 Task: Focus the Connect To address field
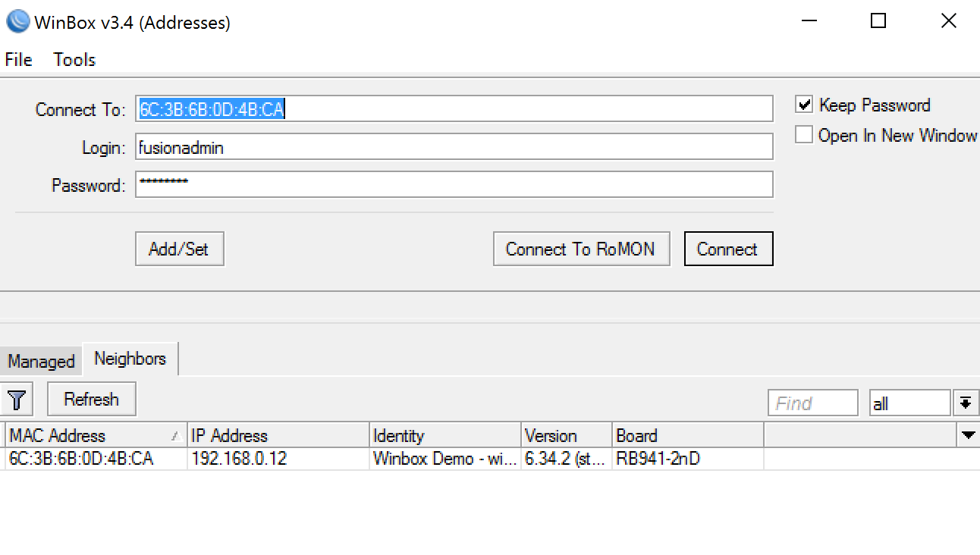tap(454, 109)
